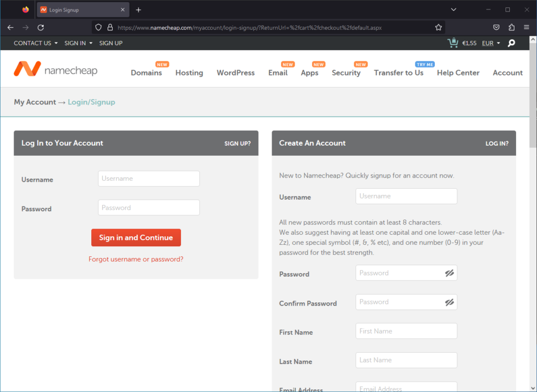This screenshot has width=537, height=392.
Task: Focus the Last Name field
Action: (406, 360)
